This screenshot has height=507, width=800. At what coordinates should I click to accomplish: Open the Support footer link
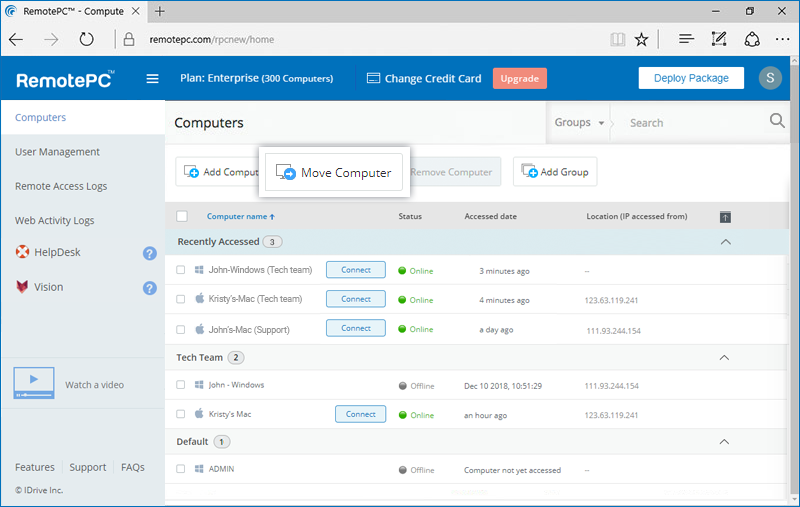click(x=88, y=467)
